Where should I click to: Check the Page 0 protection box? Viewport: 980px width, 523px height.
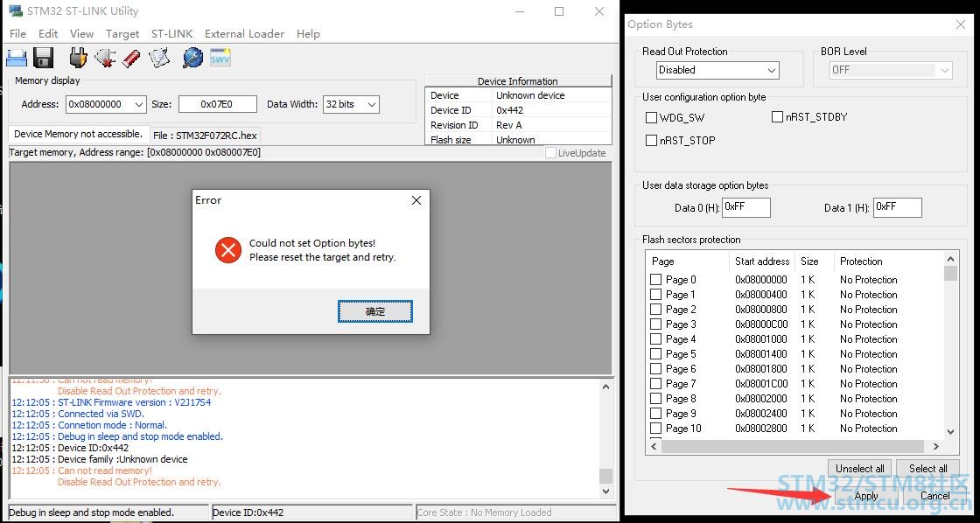point(655,279)
